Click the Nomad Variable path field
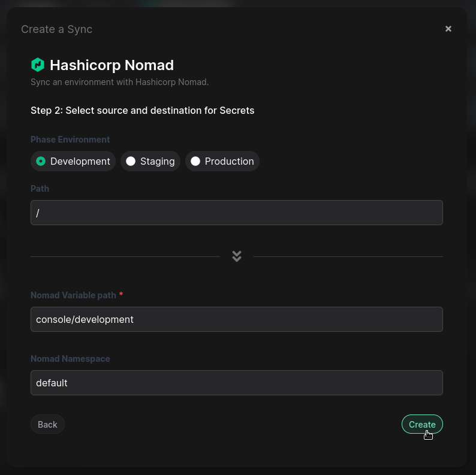Screen dimensions: 476x475 coord(236,319)
